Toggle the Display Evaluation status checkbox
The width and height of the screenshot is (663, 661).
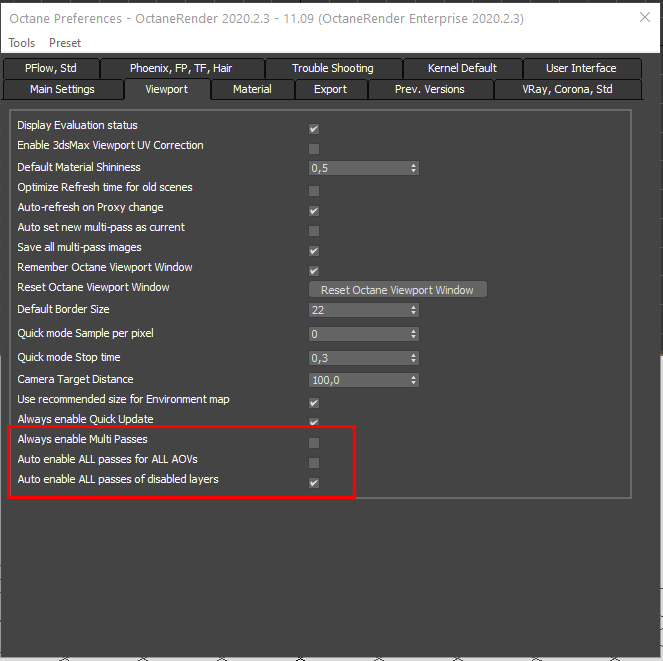(314, 129)
